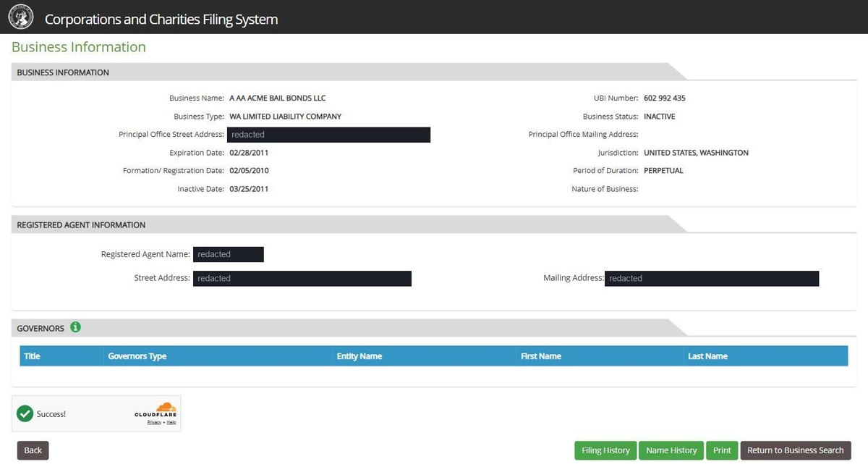The height and width of the screenshot is (467, 868).
Task: Click the Print button
Action: [x=722, y=450]
